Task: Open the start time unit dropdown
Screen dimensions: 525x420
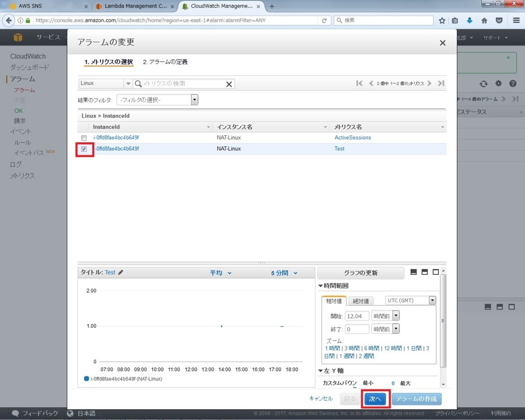Action: pyautogui.click(x=396, y=315)
